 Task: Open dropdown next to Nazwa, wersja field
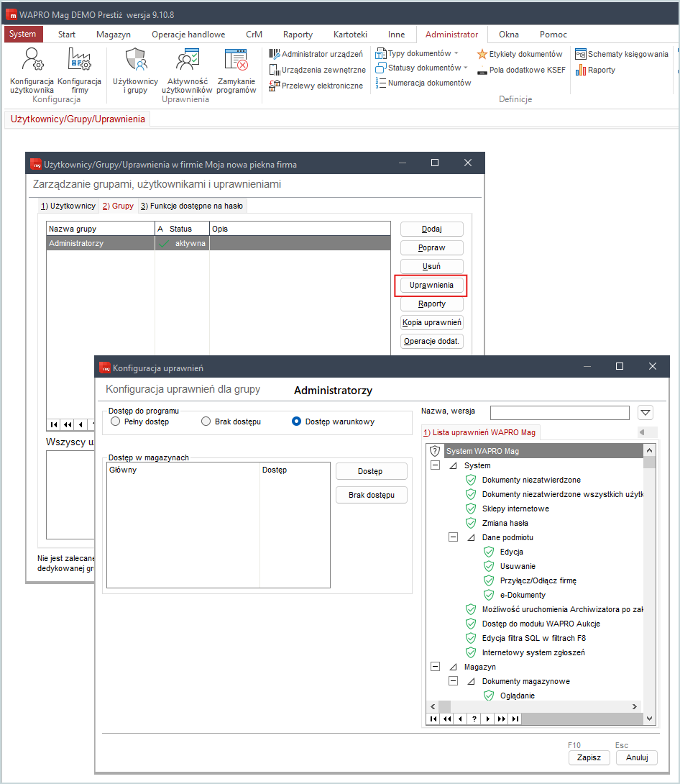click(x=645, y=413)
